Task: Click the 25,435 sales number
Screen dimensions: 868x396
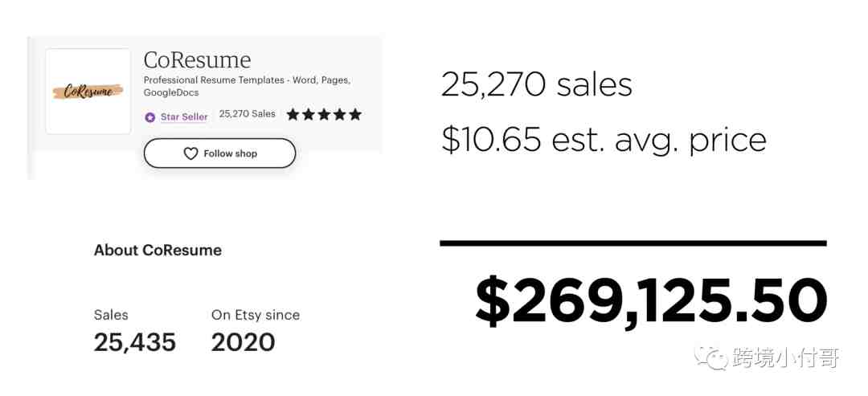Action: pyautogui.click(x=135, y=342)
